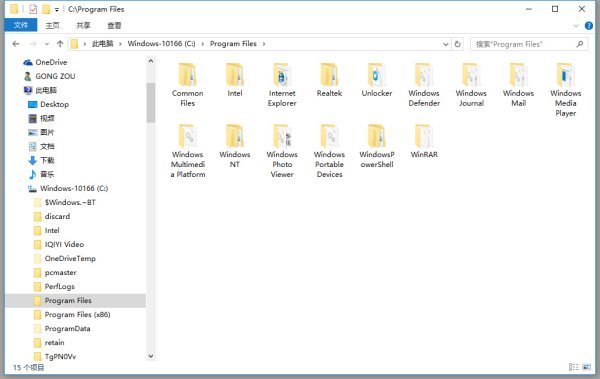Expand the address bar history dropdown
600x379 pixels.
[x=445, y=44]
